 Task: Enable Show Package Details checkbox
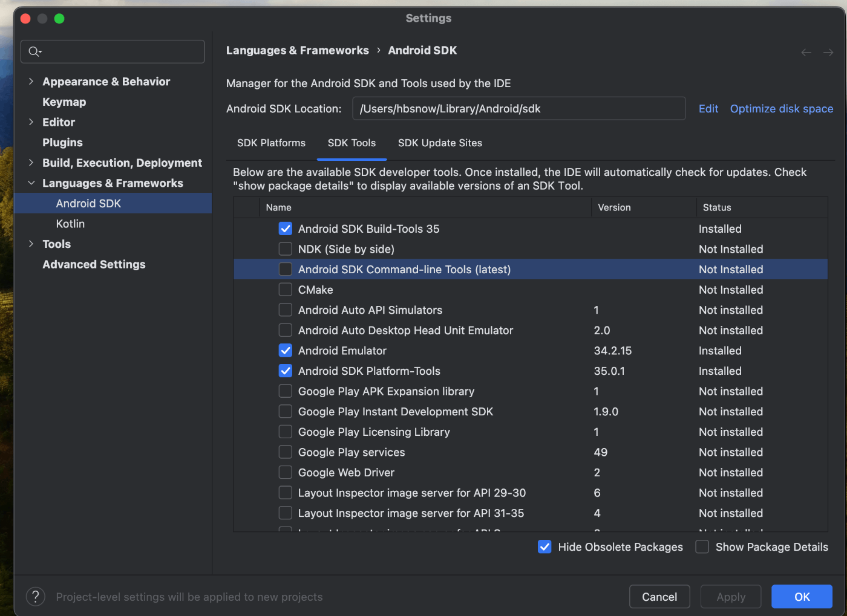pyautogui.click(x=702, y=547)
